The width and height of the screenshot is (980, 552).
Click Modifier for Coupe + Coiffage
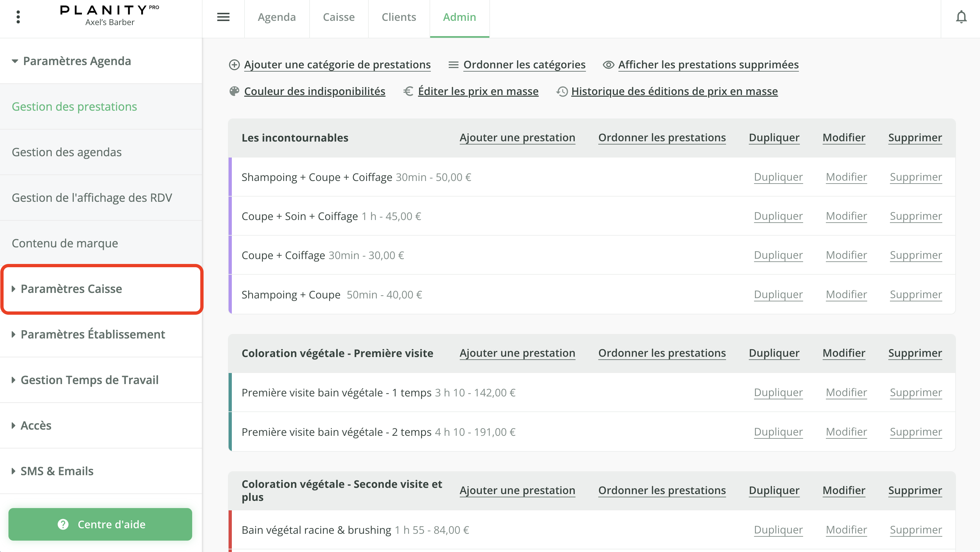click(846, 255)
